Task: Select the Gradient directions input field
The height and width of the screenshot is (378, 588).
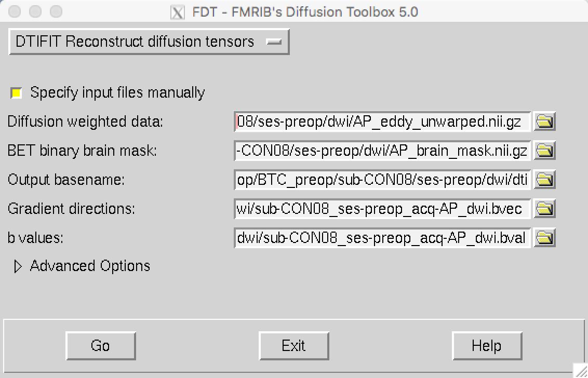Action: coord(382,209)
